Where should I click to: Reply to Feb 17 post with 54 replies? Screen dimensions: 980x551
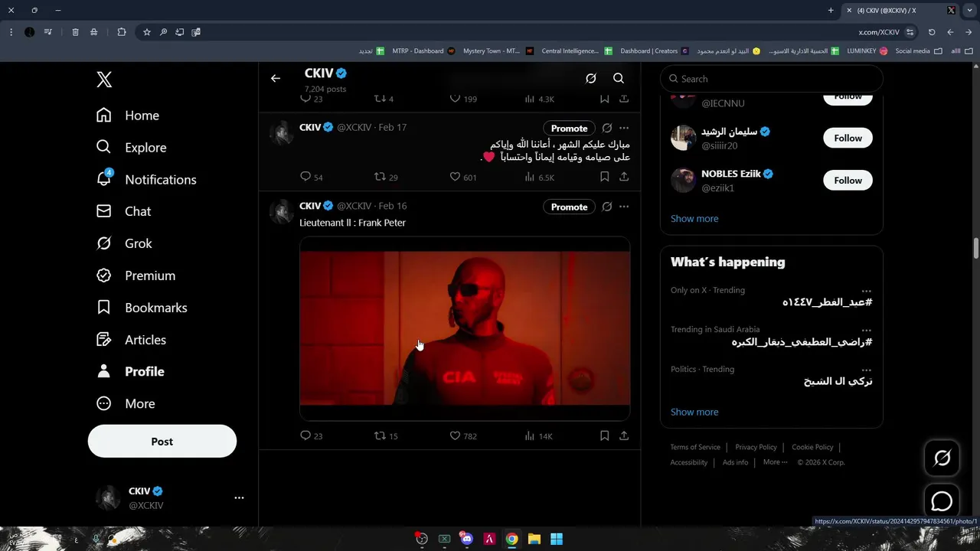pyautogui.click(x=311, y=177)
